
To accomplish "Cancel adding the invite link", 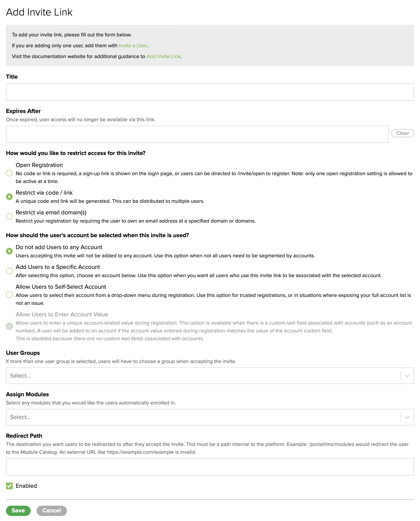I will [x=52, y=511].
